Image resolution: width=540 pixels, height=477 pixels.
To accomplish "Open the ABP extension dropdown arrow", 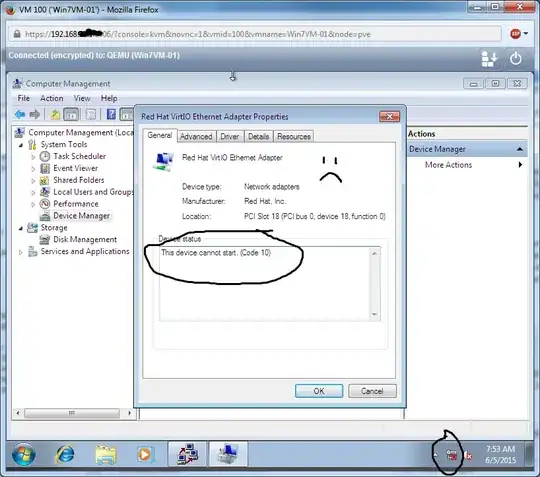I will [x=526, y=34].
